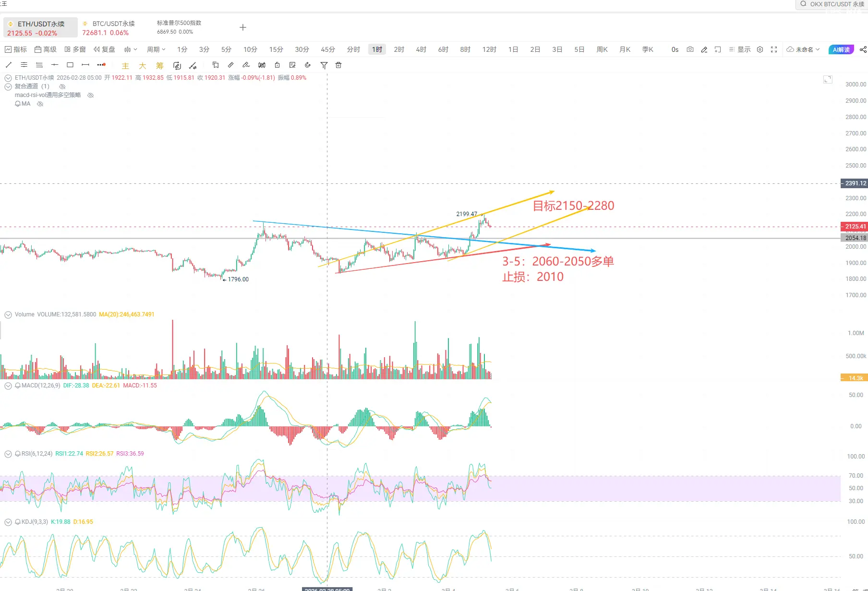Screen dimensions: 868x591
Task: Switch to the 标准普尔500指数 tab
Action: coord(179,27)
